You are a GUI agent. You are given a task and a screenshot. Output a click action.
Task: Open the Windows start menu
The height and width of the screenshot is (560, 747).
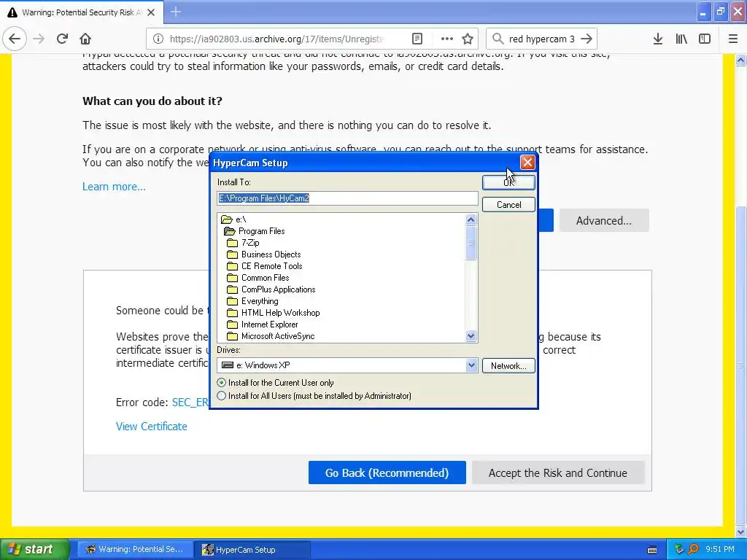click(34, 550)
